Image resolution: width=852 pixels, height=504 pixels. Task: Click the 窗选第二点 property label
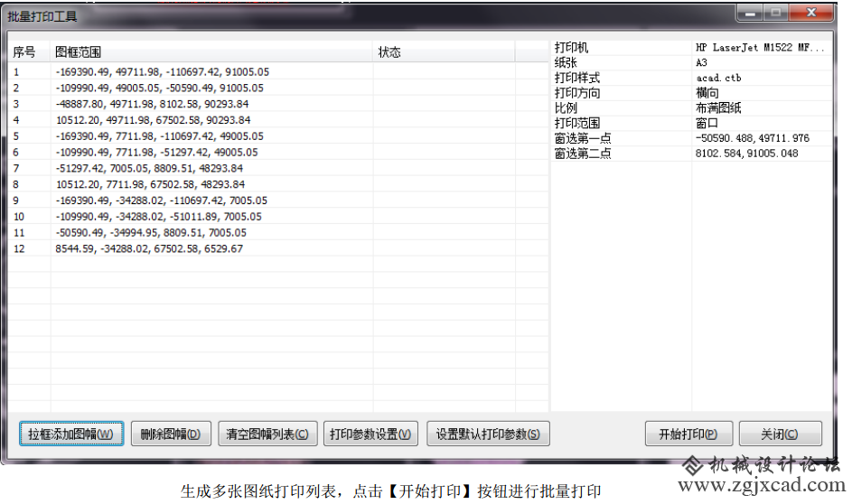[x=583, y=154]
